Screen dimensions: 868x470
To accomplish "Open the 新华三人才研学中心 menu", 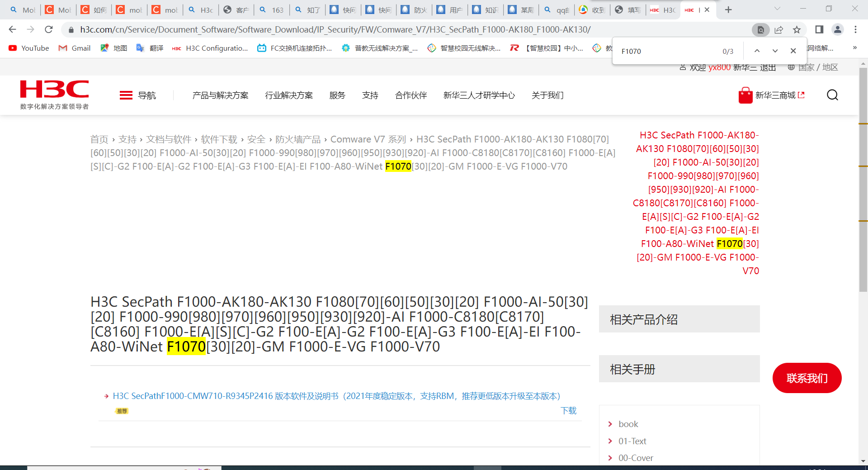I will tap(479, 95).
